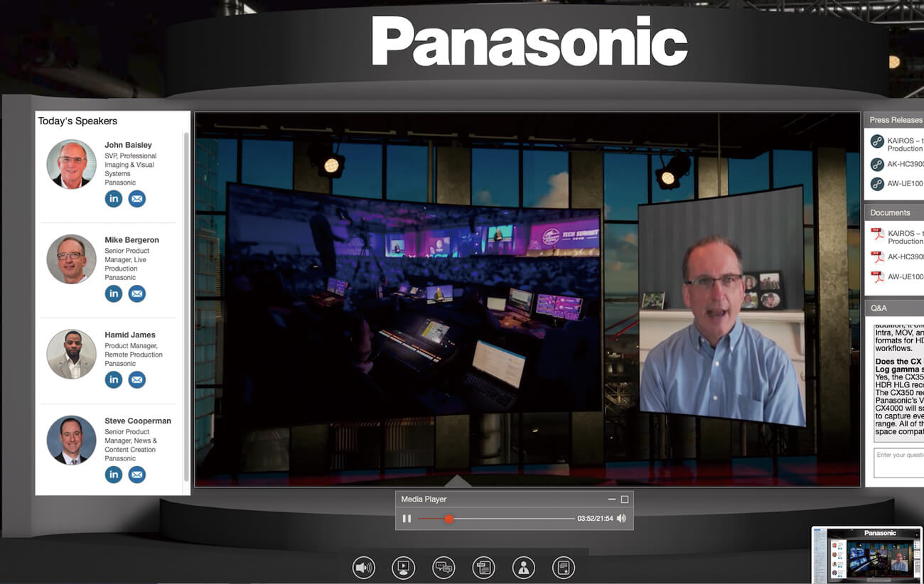
Task: Open the KAIROS press release link icon
Action: pos(877,141)
